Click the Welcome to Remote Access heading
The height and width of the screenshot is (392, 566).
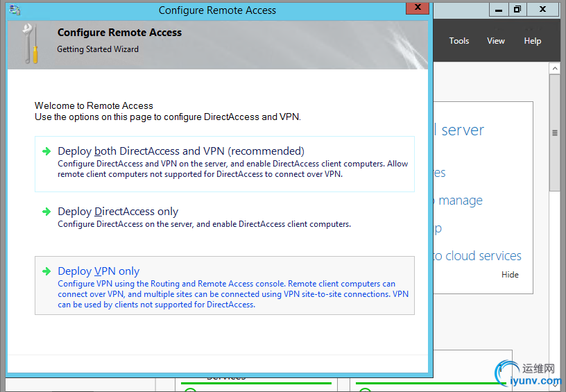point(94,105)
